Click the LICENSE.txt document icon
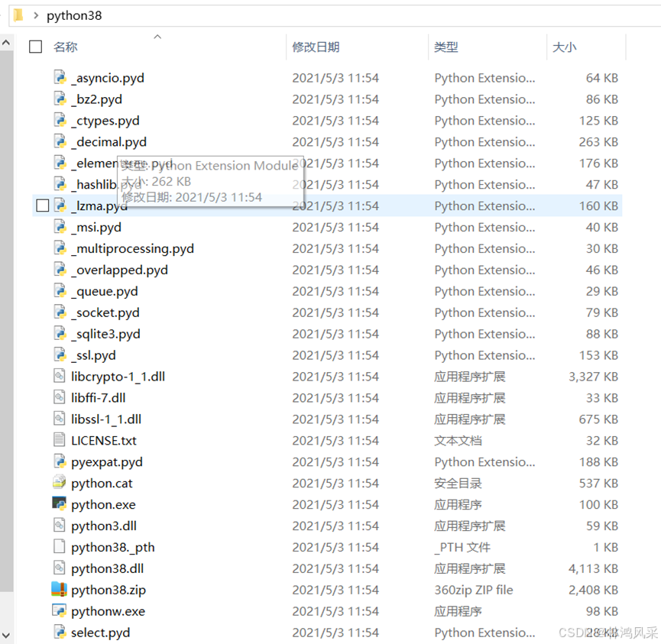Viewport: 661px width, 644px height. pyautogui.click(x=60, y=441)
